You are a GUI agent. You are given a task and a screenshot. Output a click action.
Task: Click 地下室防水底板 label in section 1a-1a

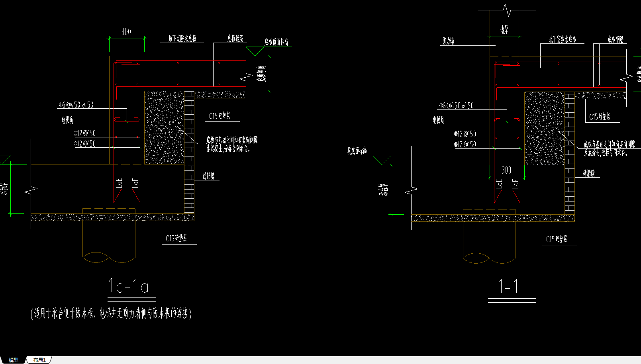pos(182,39)
